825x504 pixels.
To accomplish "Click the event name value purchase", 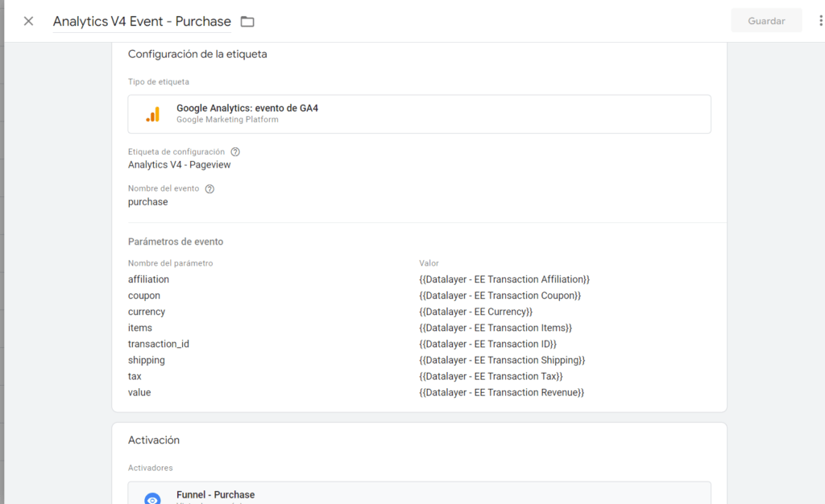I will click(148, 202).
